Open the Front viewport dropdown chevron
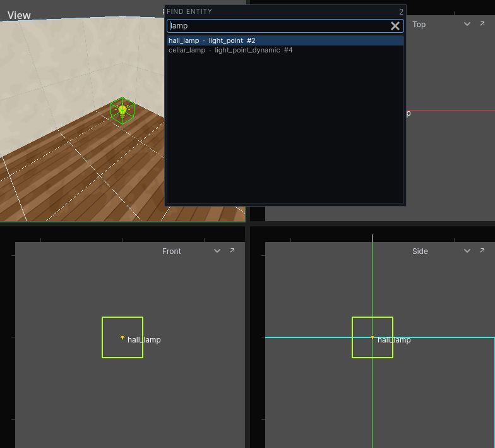This screenshot has width=495, height=448. pyautogui.click(x=217, y=251)
